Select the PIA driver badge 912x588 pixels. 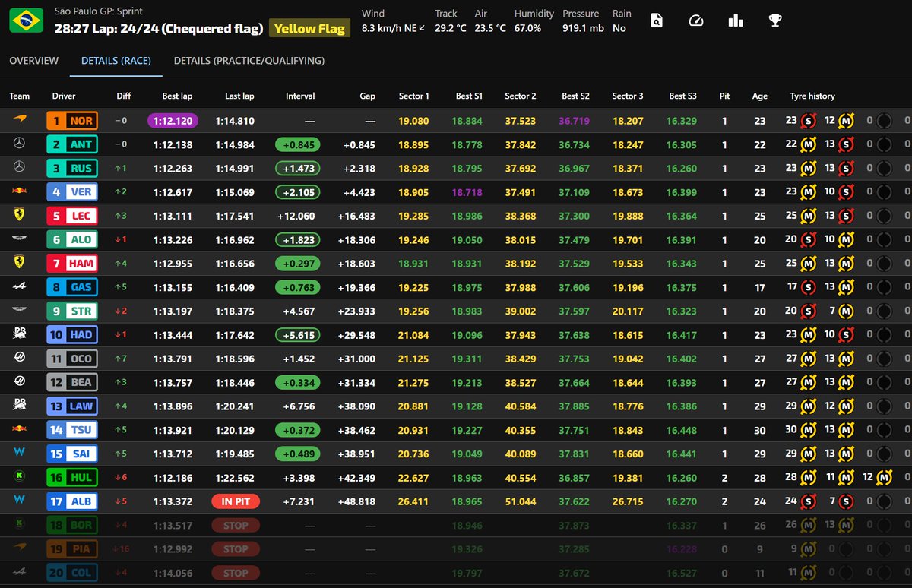click(x=71, y=548)
